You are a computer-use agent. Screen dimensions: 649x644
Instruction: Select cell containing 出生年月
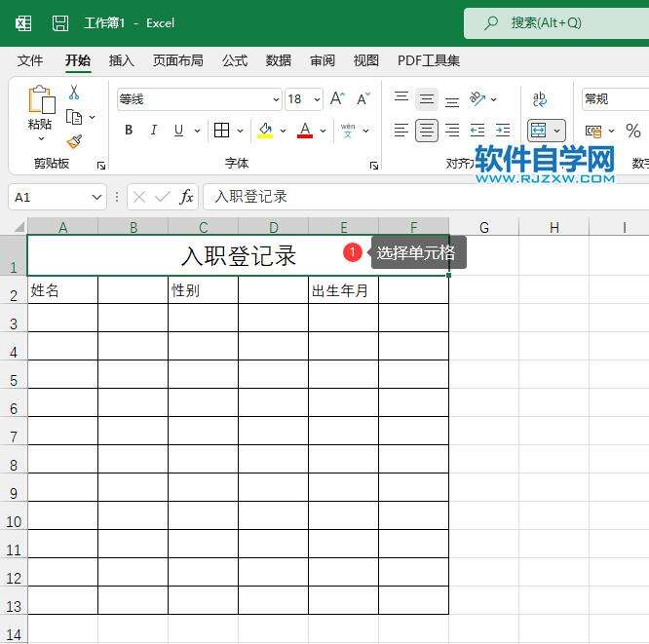tap(343, 289)
